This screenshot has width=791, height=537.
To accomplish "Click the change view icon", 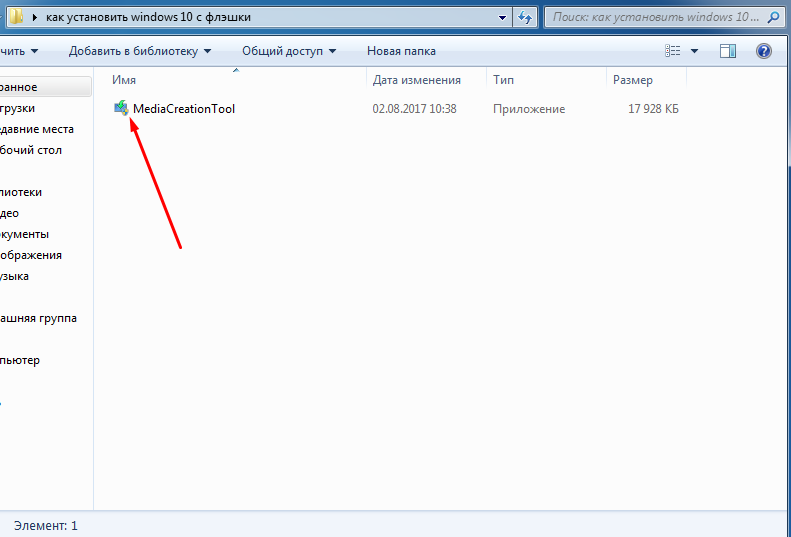I will click(672, 50).
